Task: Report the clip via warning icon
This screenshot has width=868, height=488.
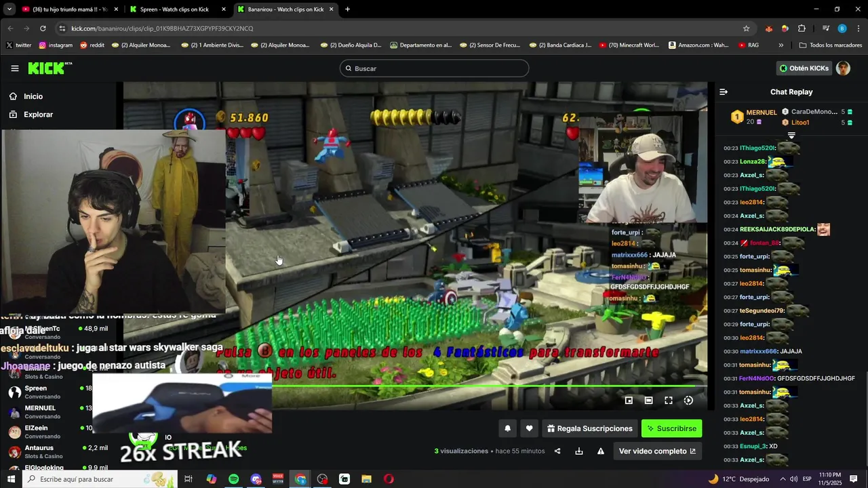Action: click(x=601, y=451)
